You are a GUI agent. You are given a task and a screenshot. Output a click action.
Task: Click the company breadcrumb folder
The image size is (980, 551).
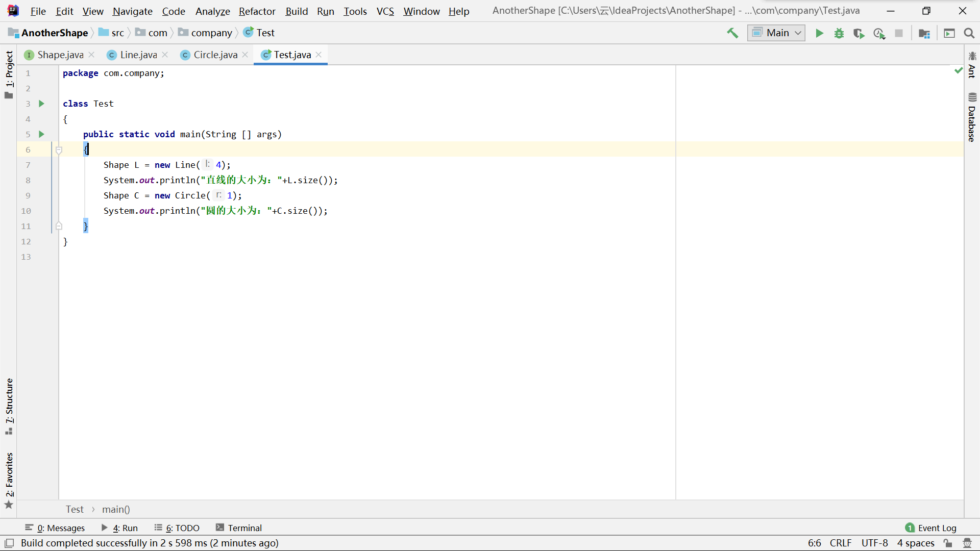(206, 33)
